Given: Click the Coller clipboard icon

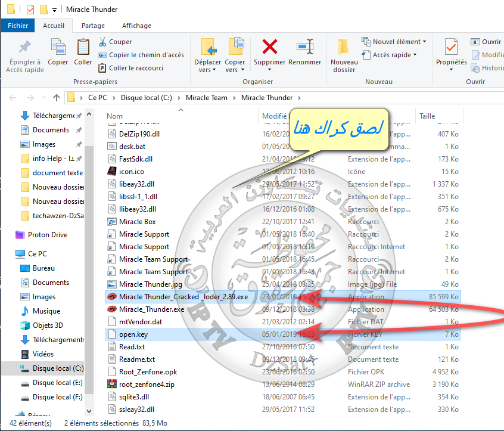Looking at the screenshot, I should point(83,46).
